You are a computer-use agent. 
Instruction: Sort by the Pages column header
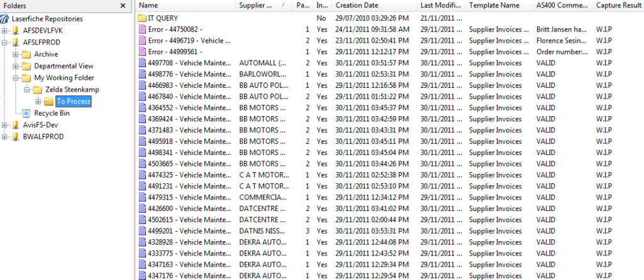303,6
